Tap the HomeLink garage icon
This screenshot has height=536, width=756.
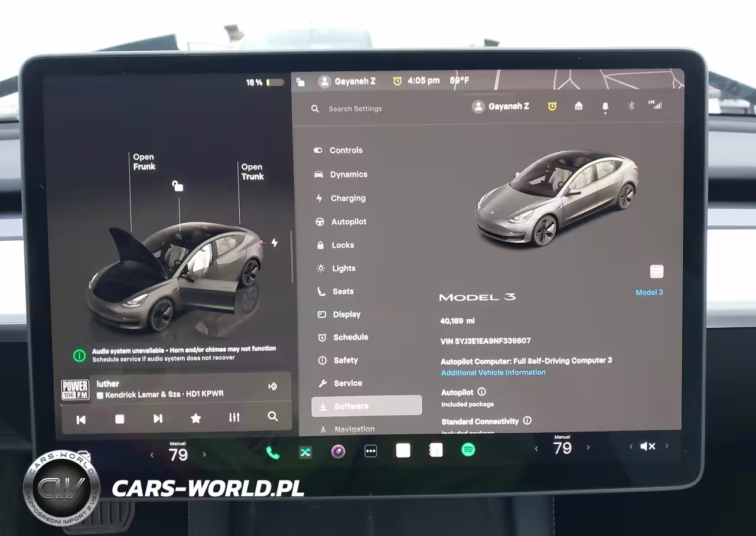click(x=578, y=106)
